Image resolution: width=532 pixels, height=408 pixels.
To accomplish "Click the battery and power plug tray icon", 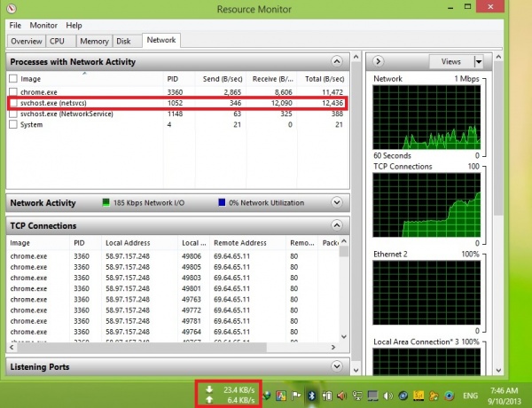I will click(326, 395).
